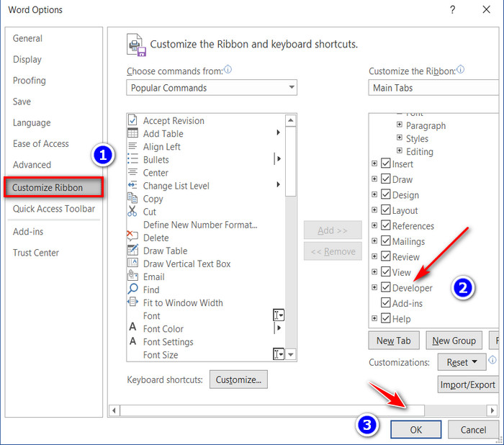Click the Cancel button
Image resolution: width=504 pixels, height=445 pixels.
pyautogui.click(x=473, y=430)
